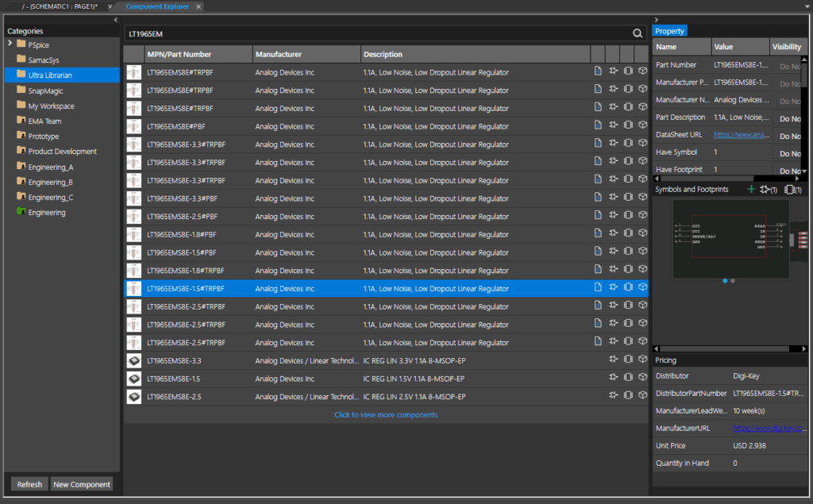Switch to the SCHEMATIC1 : PAGE1 tab
The image size is (813, 504).
[x=60, y=6]
